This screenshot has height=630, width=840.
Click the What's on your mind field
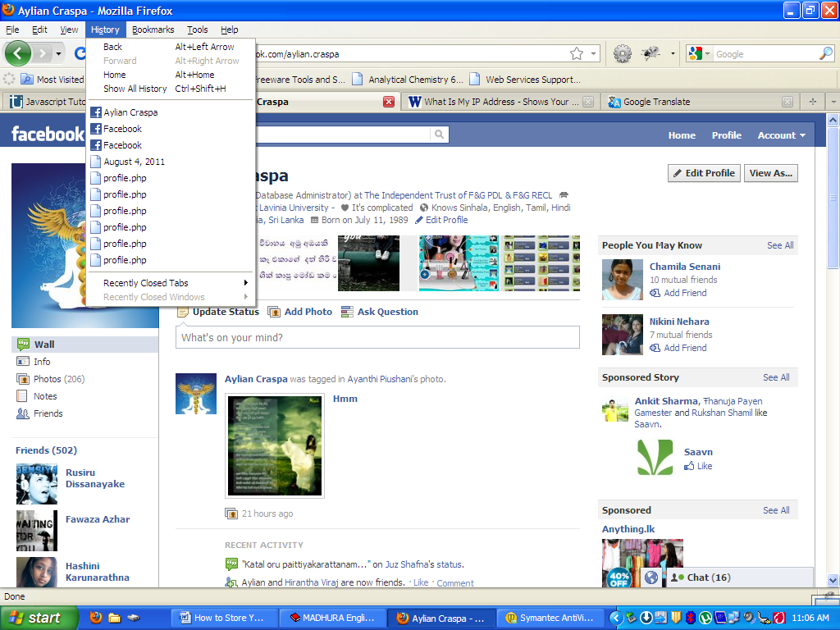[377, 337]
